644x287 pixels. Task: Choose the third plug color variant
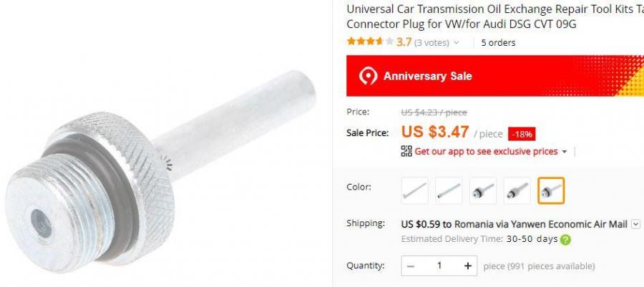coord(482,190)
